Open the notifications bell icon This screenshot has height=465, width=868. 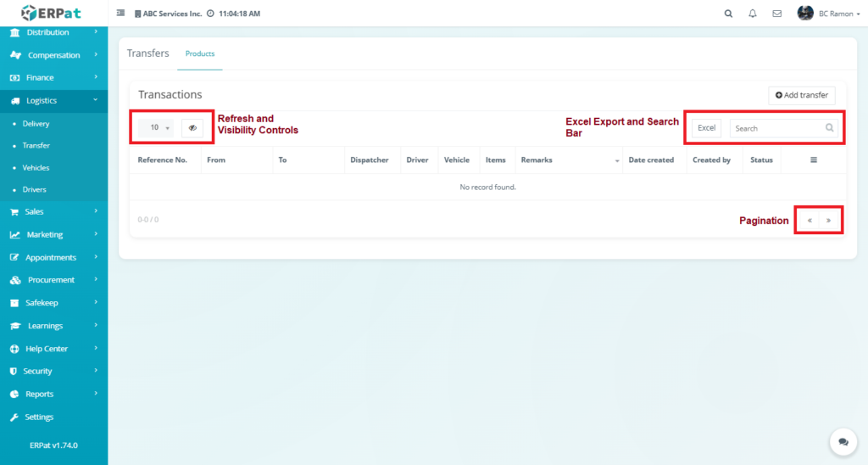(753, 14)
